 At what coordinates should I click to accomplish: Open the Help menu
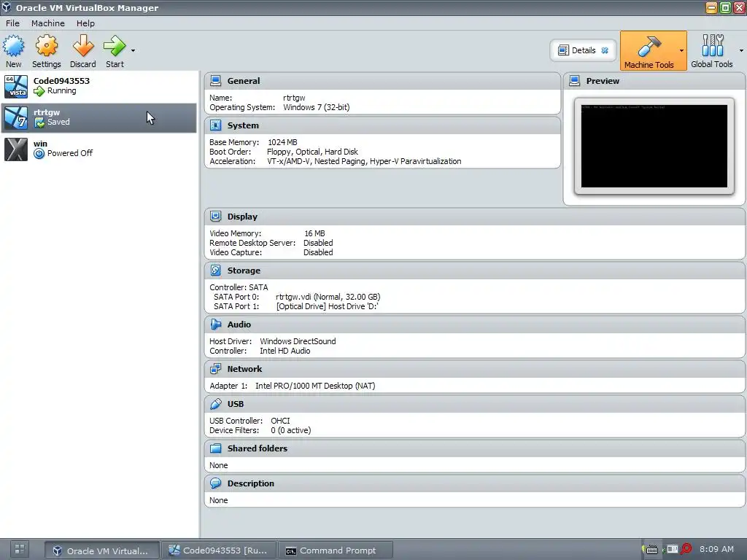click(x=85, y=23)
